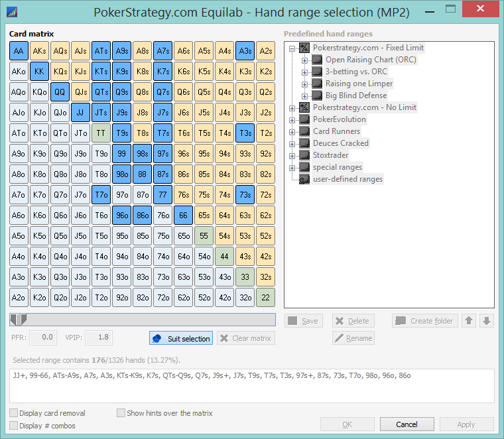Click the OK button
This screenshot has width=504, height=439.
pyautogui.click(x=347, y=424)
